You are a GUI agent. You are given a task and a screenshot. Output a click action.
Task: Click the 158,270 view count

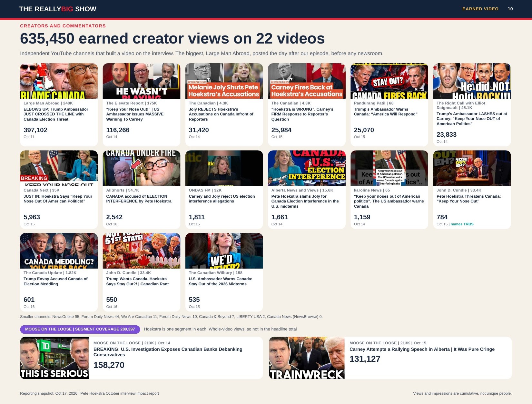[109, 365]
